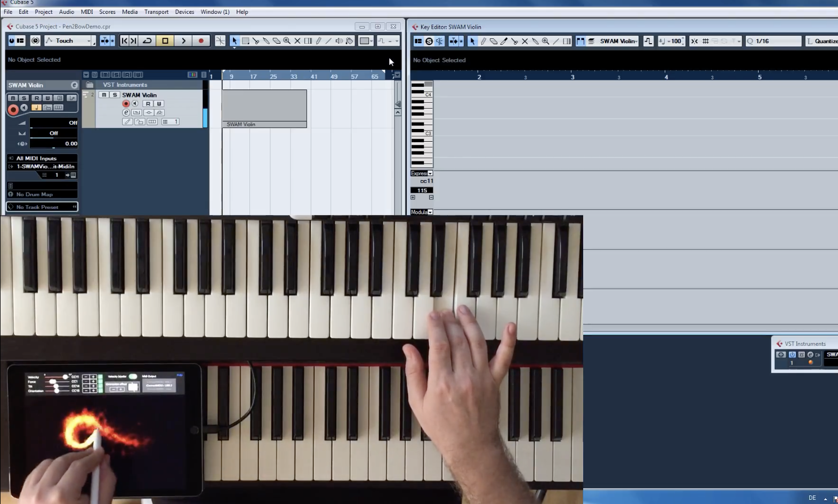Start playback with the transport Play button
Image resolution: width=838 pixels, height=504 pixels.
(183, 40)
